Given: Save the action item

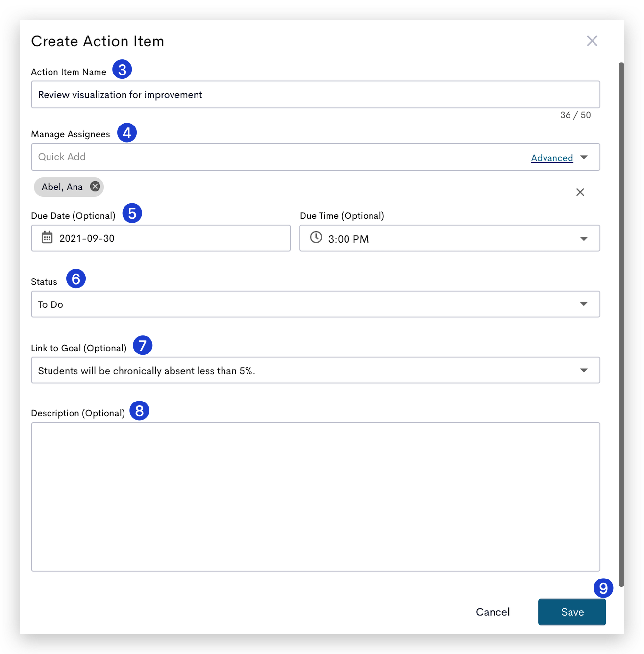Looking at the screenshot, I should pyautogui.click(x=572, y=612).
